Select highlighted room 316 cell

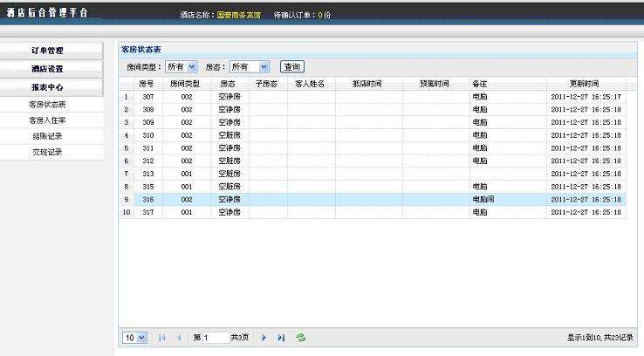click(148, 200)
